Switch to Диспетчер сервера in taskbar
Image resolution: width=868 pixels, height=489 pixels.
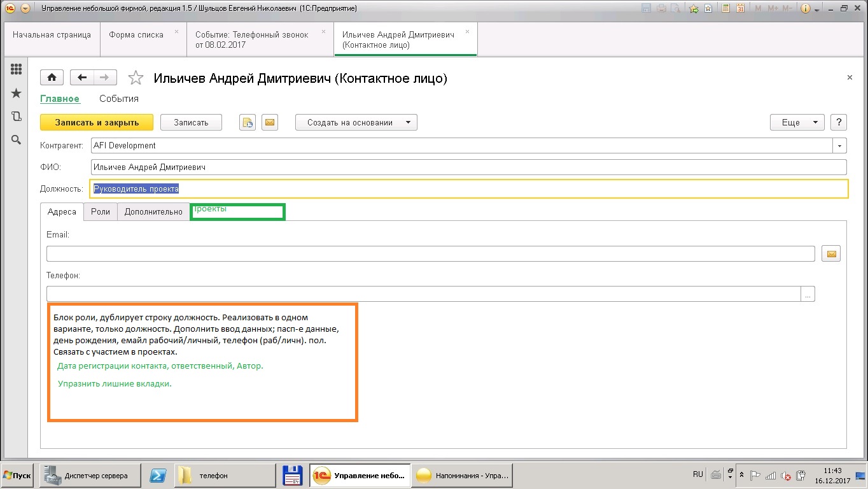coord(90,476)
